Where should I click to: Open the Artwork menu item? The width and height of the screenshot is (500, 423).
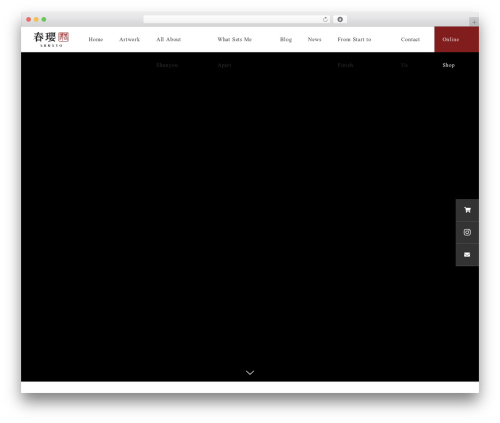point(129,39)
